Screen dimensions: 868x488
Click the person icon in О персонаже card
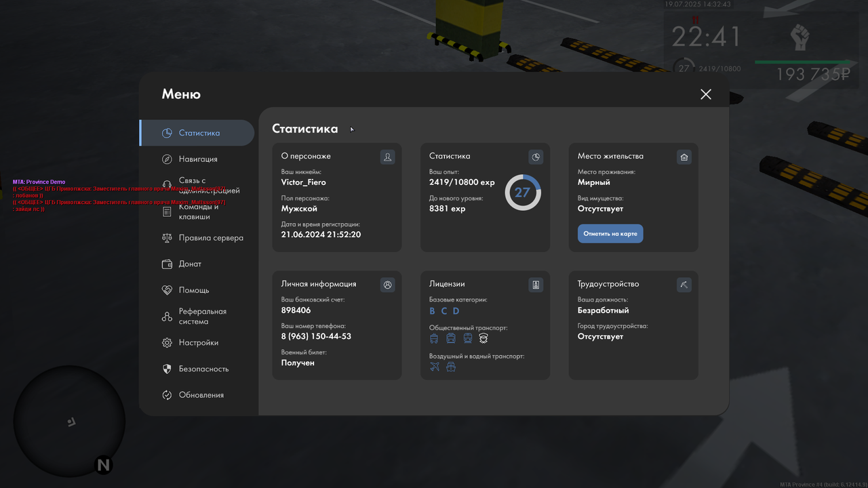tap(387, 157)
